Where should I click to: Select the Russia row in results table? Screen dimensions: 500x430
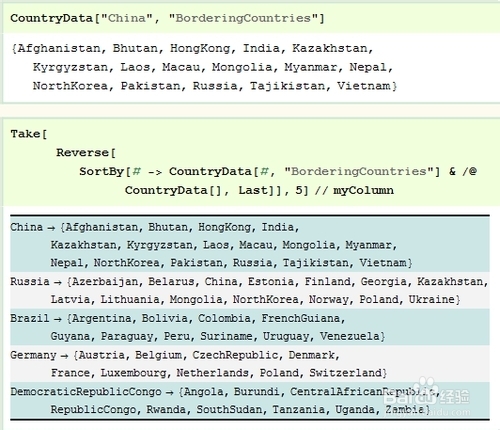(250, 290)
